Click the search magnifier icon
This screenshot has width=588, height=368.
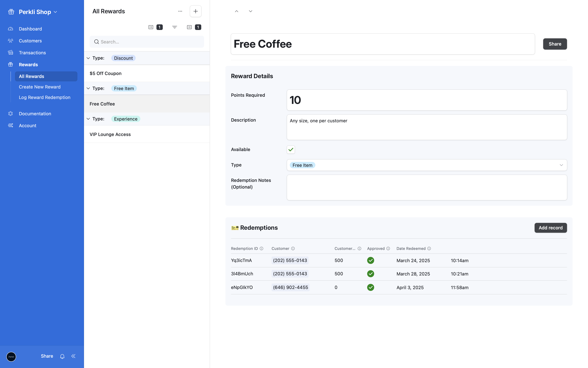pyautogui.click(x=96, y=42)
